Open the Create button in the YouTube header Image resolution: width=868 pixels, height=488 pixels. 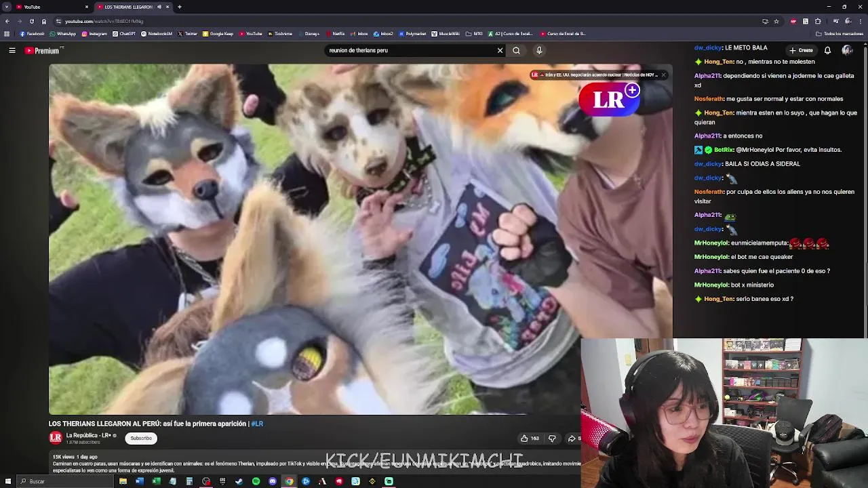801,50
